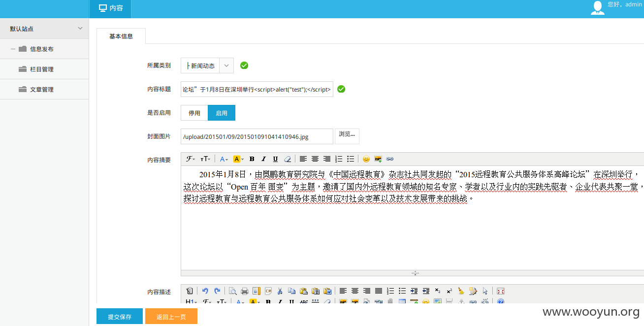
Task: Apply subscript in description editor
Action: 438,291
